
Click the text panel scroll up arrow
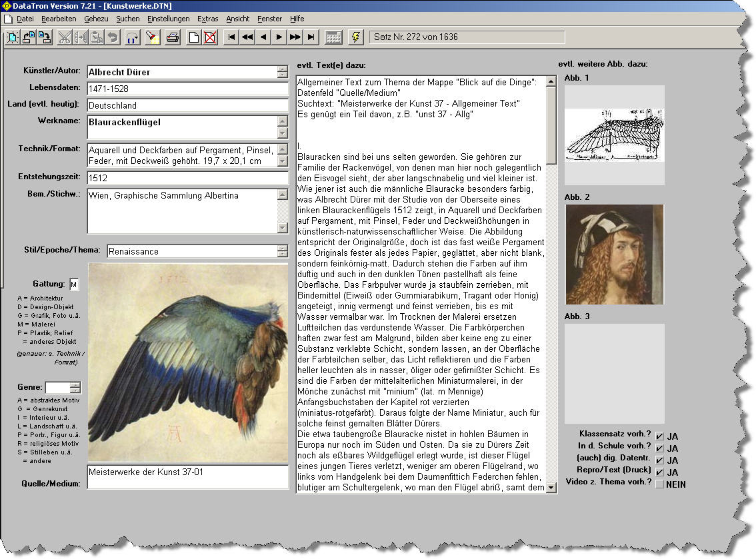click(551, 81)
